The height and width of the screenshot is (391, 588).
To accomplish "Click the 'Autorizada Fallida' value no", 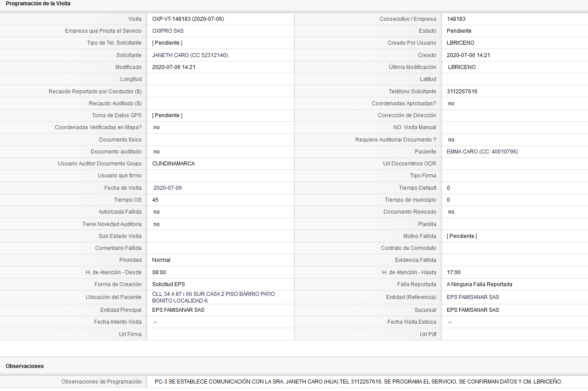I will click(157, 212).
